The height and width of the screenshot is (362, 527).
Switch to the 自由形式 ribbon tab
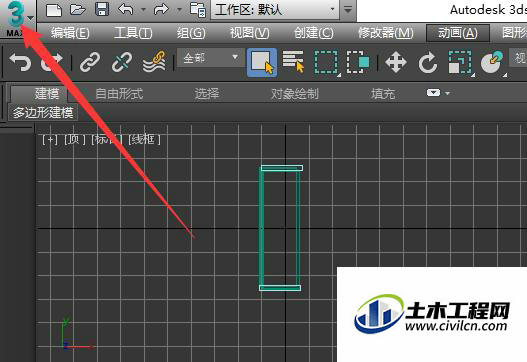click(119, 94)
